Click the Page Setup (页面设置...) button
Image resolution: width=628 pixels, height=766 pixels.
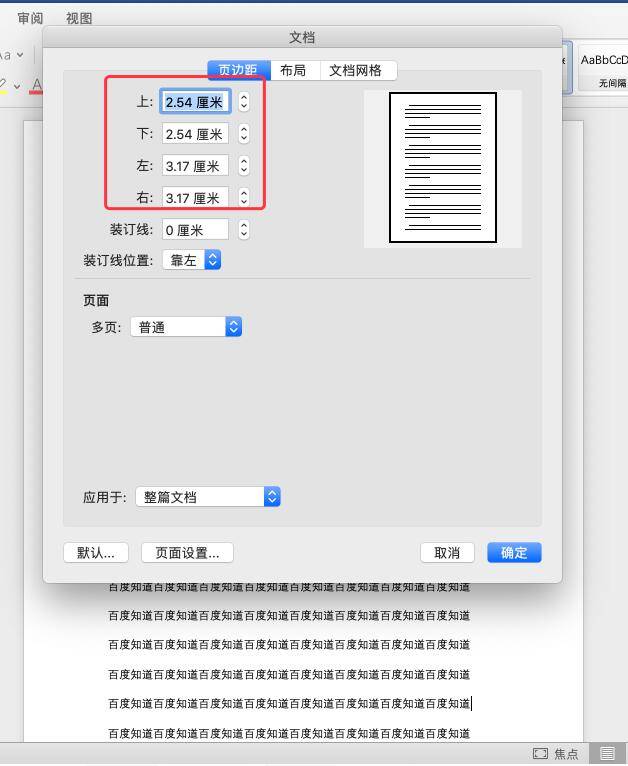pos(187,553)
